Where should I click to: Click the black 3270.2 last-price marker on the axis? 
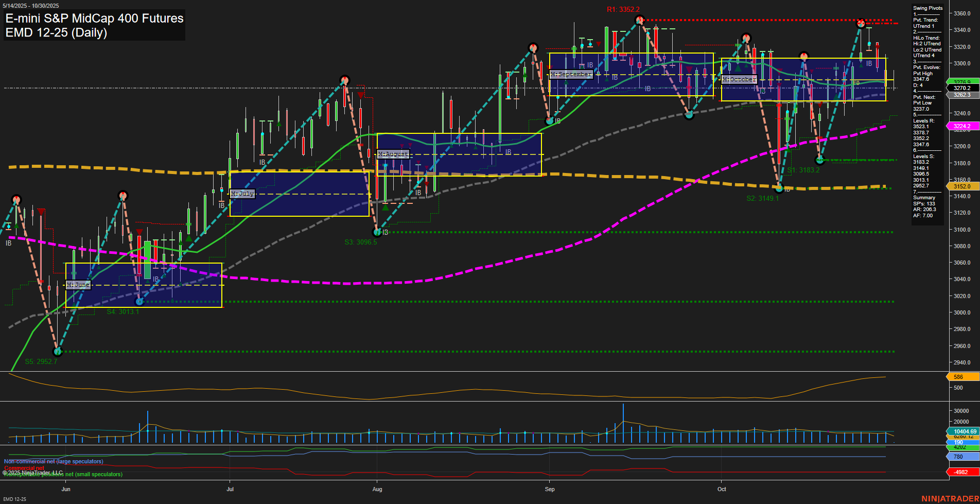pos(961,88)
